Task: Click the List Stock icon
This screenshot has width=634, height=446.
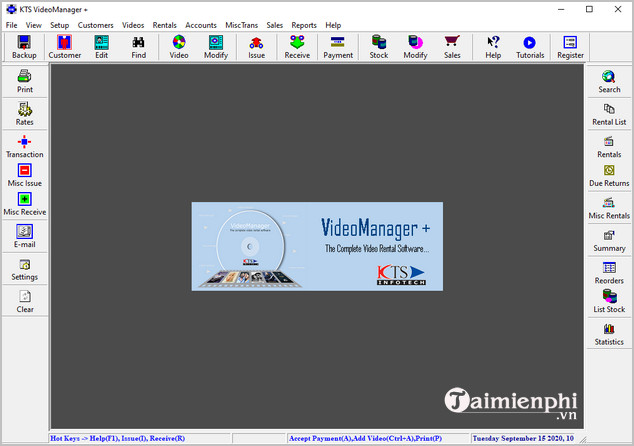Action: [x=609, y=301]
